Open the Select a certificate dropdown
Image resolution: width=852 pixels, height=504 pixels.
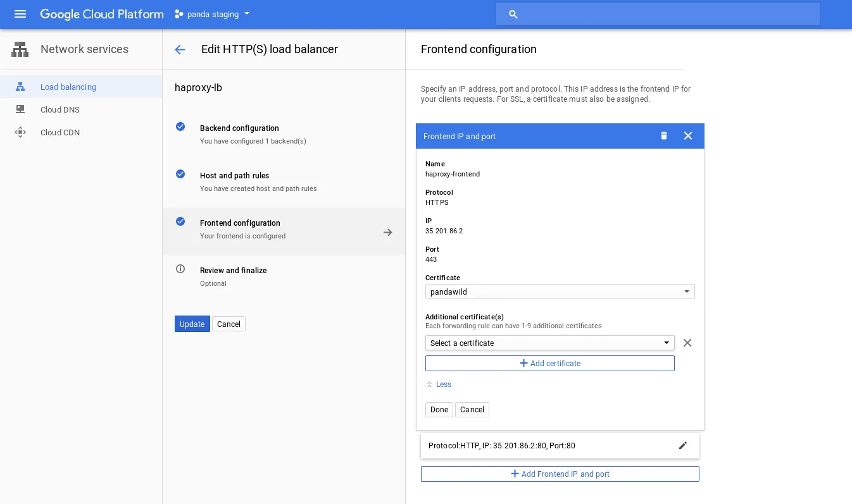[549, 343]
